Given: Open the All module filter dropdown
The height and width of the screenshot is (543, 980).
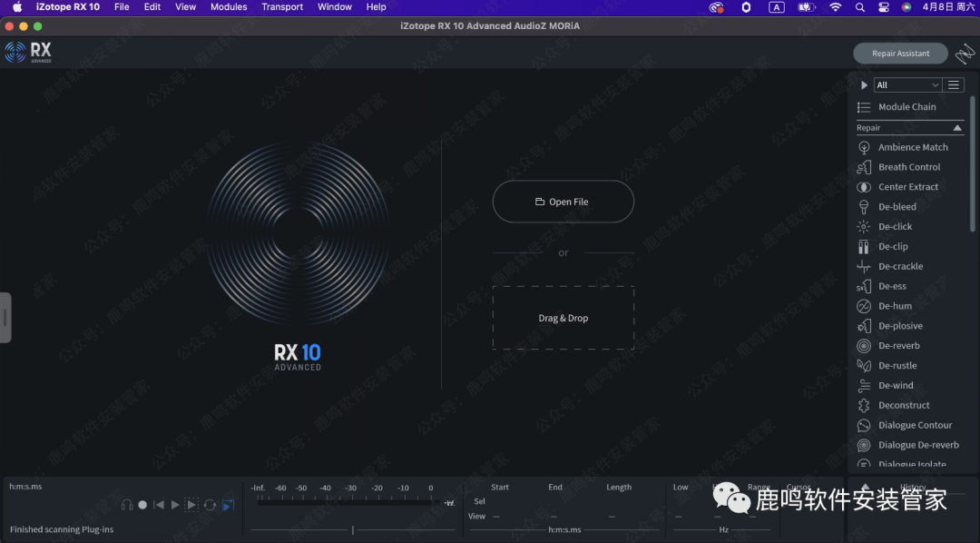Looking at the screenshot, I should (906, 85).
